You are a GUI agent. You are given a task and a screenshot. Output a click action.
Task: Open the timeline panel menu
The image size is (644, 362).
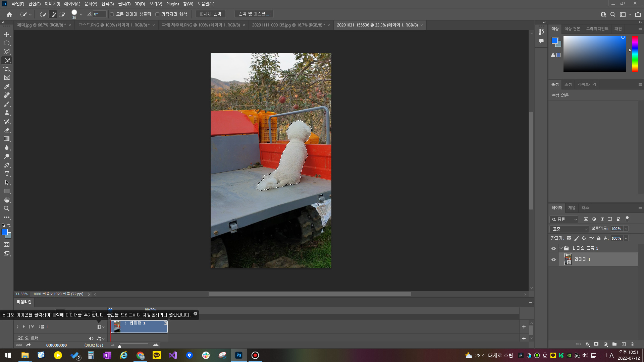tap(531, 302)
